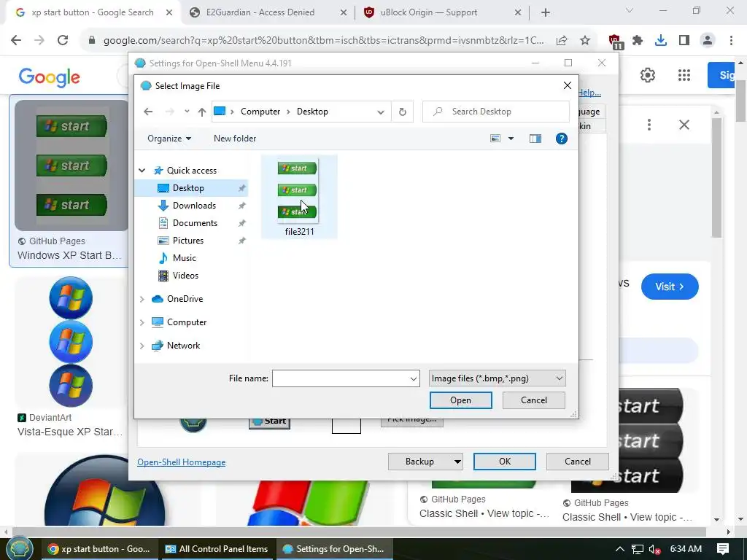Toggle Chrome side panel icon
Image resolution: width=747 pixels, height=560 pixels.
[684, 41]
